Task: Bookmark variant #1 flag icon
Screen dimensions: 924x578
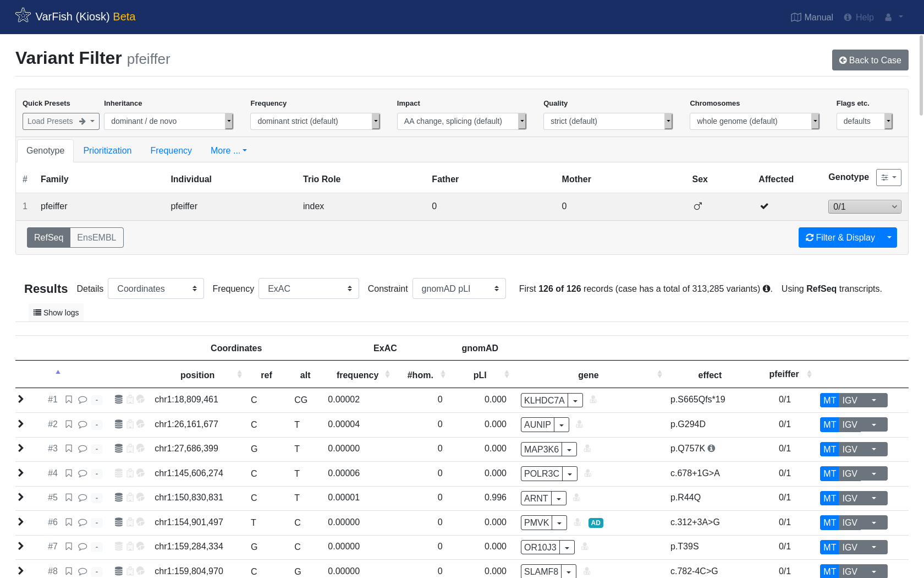Action: pyautogui.click(x=69, y=400)
